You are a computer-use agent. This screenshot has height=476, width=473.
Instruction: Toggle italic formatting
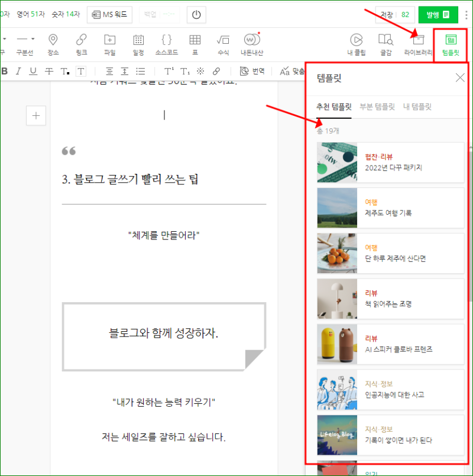click(x=18, y=71)
